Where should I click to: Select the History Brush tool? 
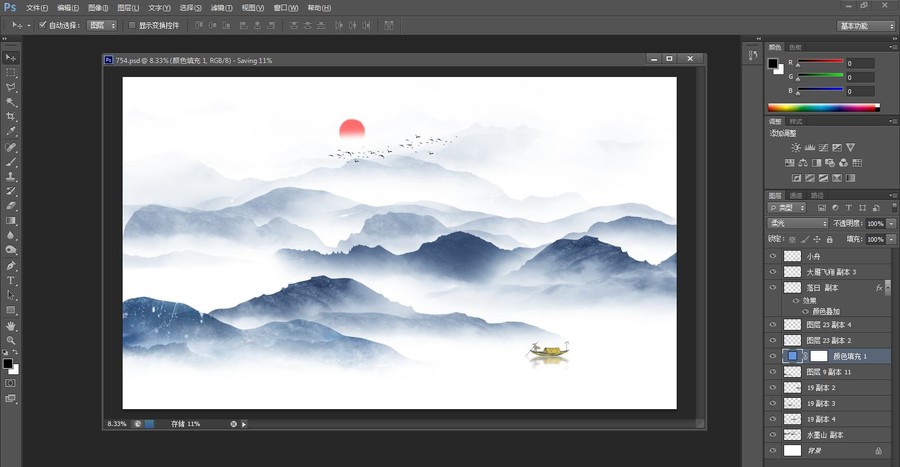(10, 192)
